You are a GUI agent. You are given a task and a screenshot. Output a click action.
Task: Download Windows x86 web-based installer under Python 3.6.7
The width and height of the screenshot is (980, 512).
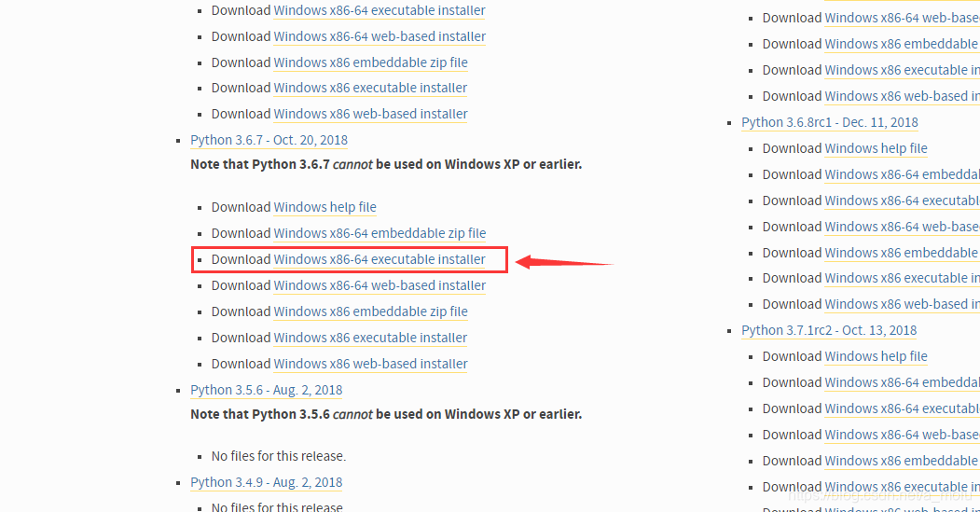pyautogui.click(x=370, y=364)
